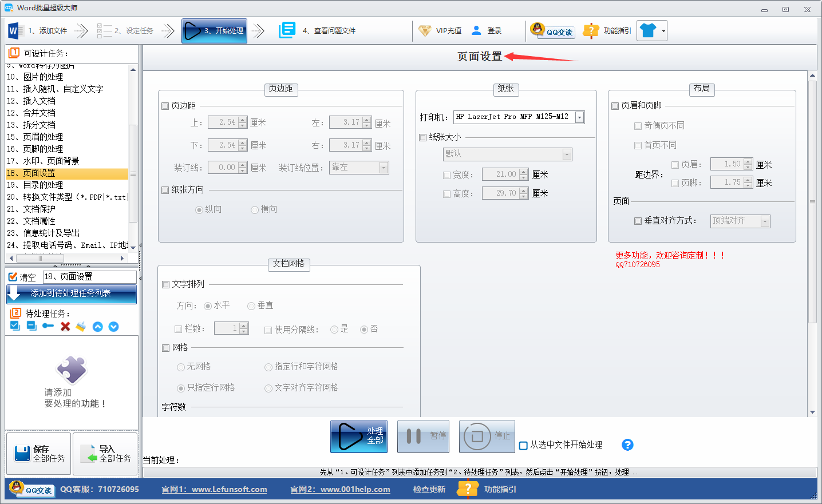Delete selected task using the red X icon

(65, 326)
